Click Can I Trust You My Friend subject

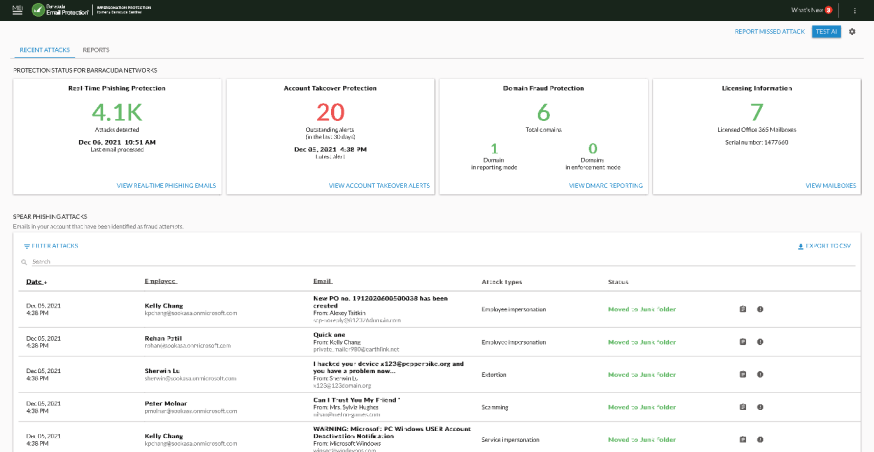[357, 400]
